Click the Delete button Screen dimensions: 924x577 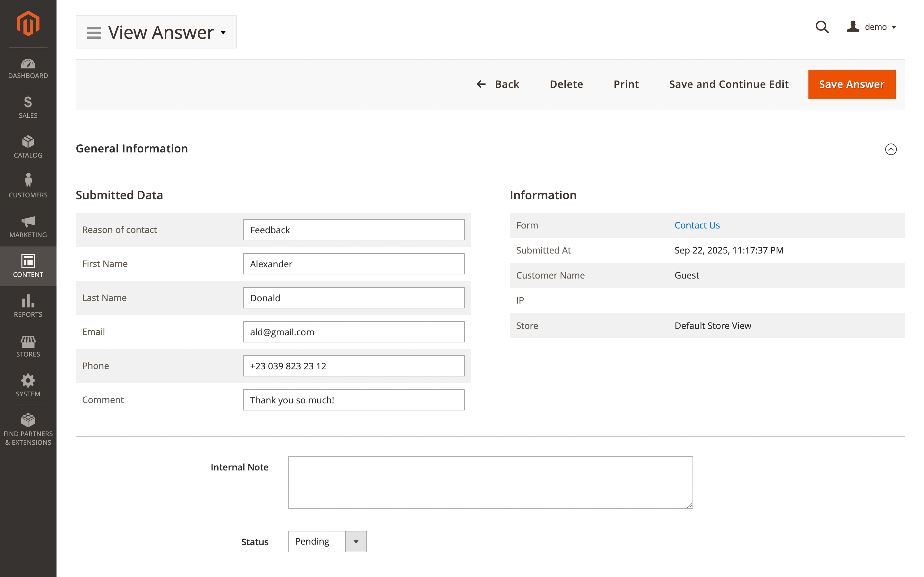pyautogui.click(x=566, y=84)
